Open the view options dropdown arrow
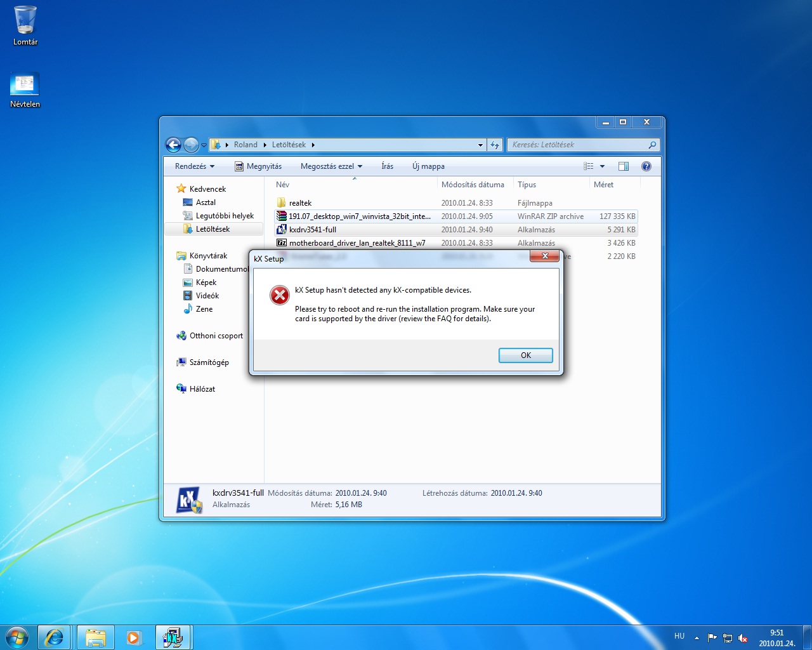Image resolution: width=812 pixels, height=650 pixels. coord(602,166)
